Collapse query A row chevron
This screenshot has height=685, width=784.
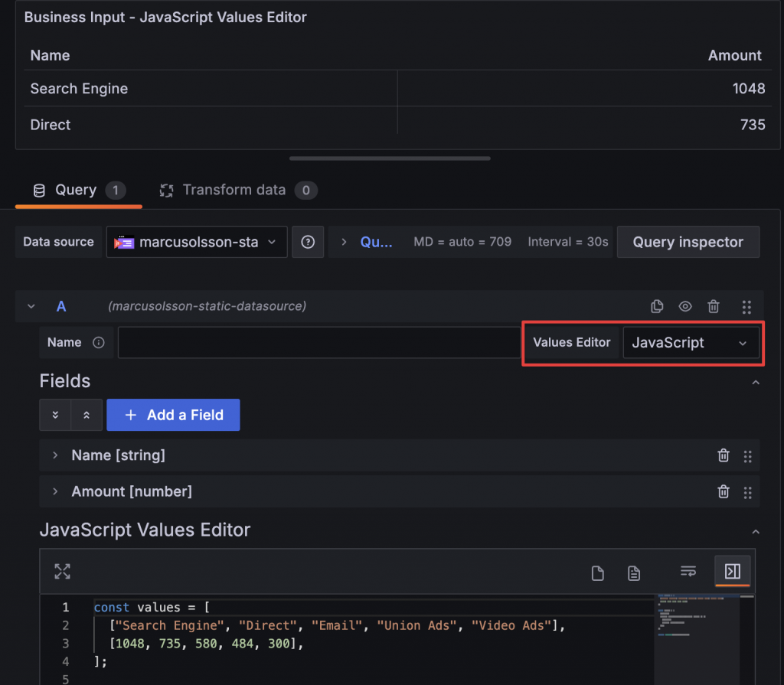pyautogui.click(x=31, y=306)
